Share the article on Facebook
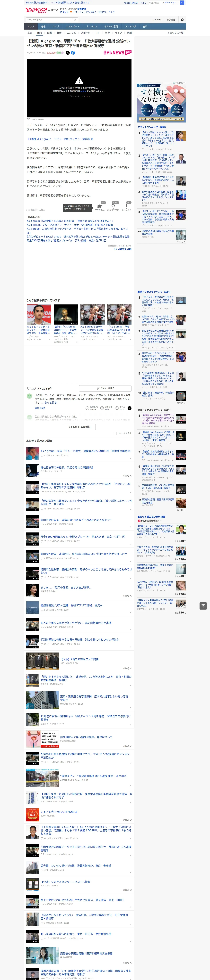This screenshot has height=980, width=210. (x=73, y=53)
